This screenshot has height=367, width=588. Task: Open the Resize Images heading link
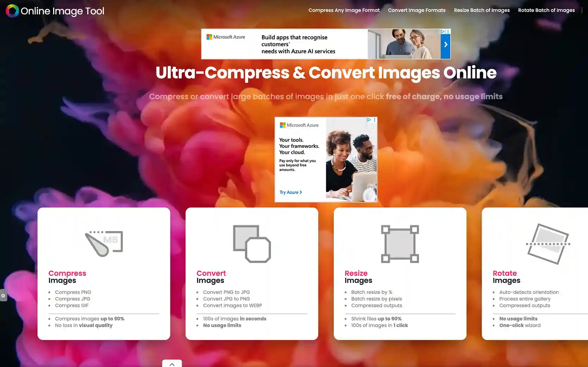coord(358,277)
